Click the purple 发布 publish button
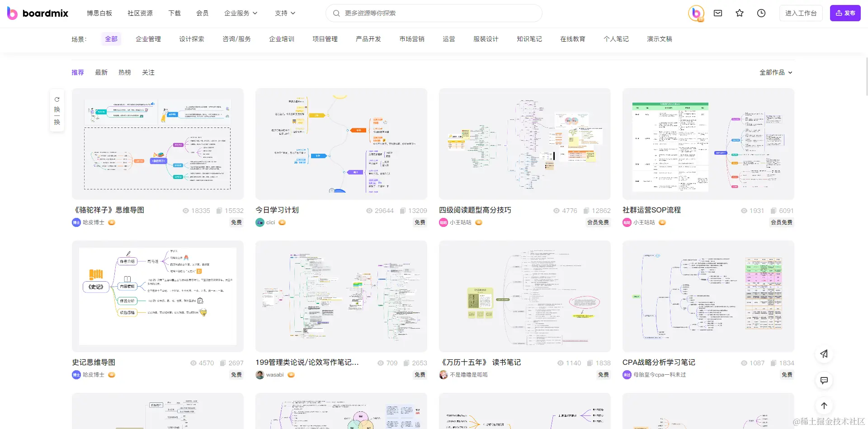The height and width of the screenshot is (429, 868). (x=845, y=13)
